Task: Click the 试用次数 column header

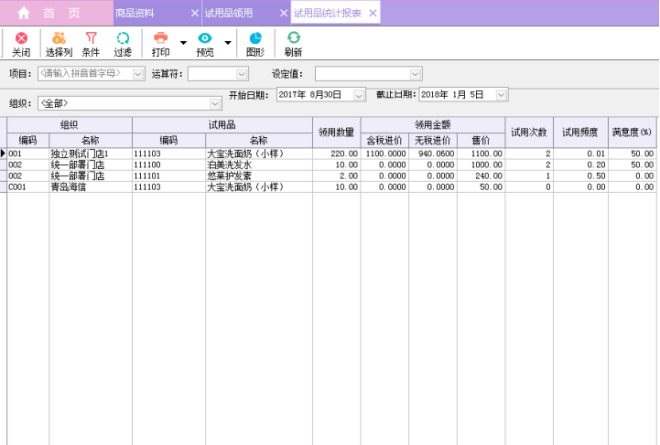Action: click(x=529, y=133)
